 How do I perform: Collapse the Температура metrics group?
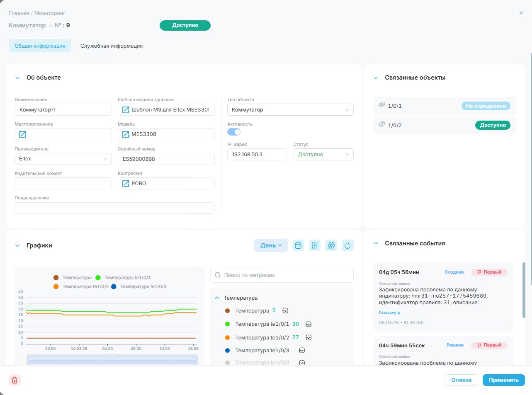point(217,298)
